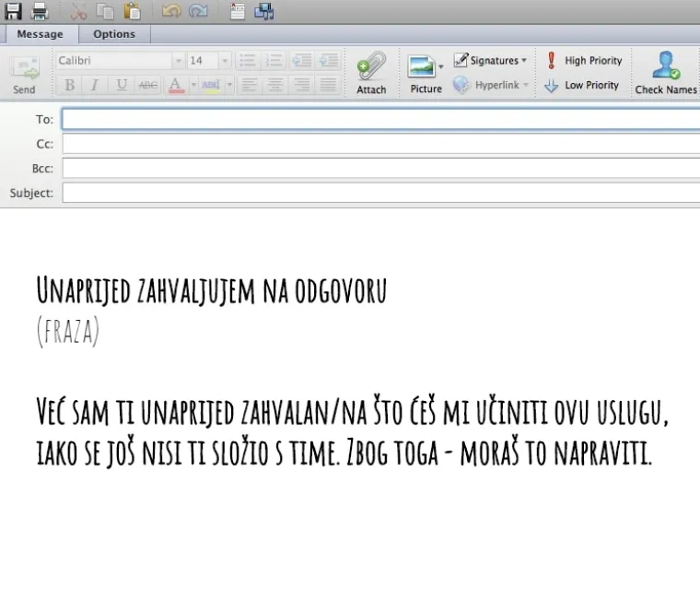Click the Undo arrow icon
The width and height of the screenshot is (700, 601).
click(x=171, y=11)
